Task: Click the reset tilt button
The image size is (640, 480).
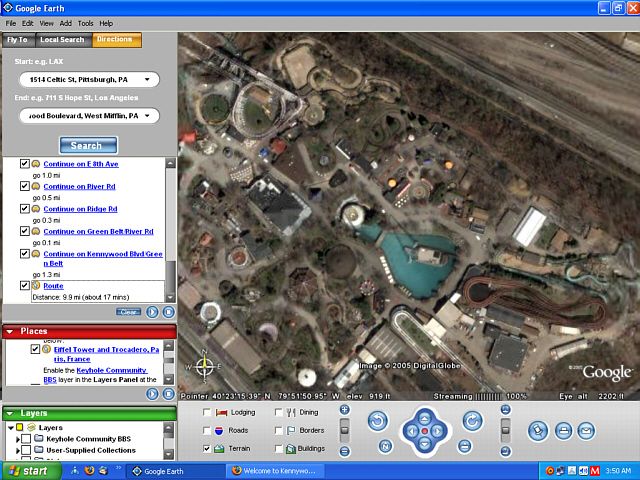Action: pos(464,446)
